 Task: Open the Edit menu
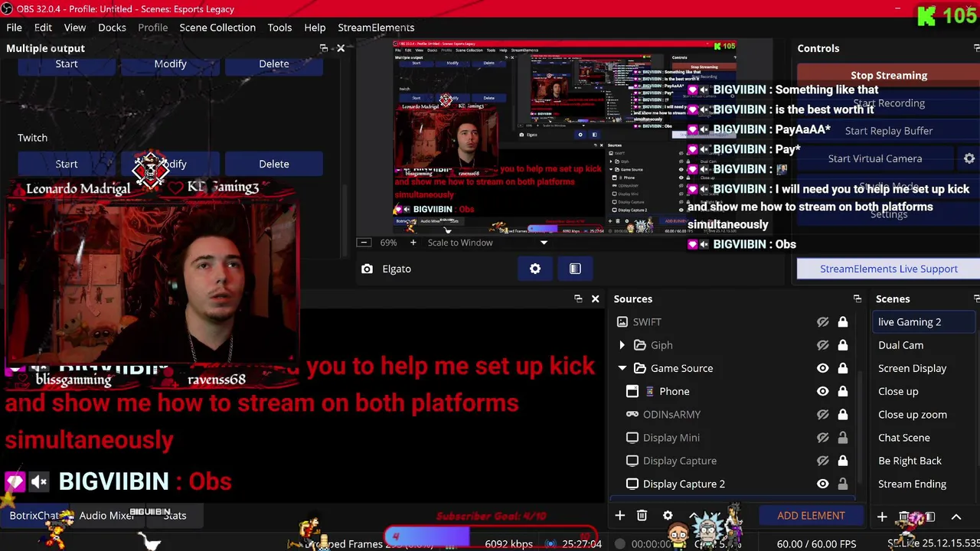(43, 28)
